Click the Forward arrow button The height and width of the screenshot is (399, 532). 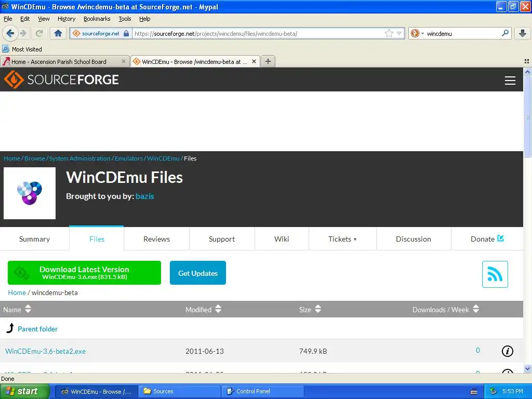click(23, 33)
